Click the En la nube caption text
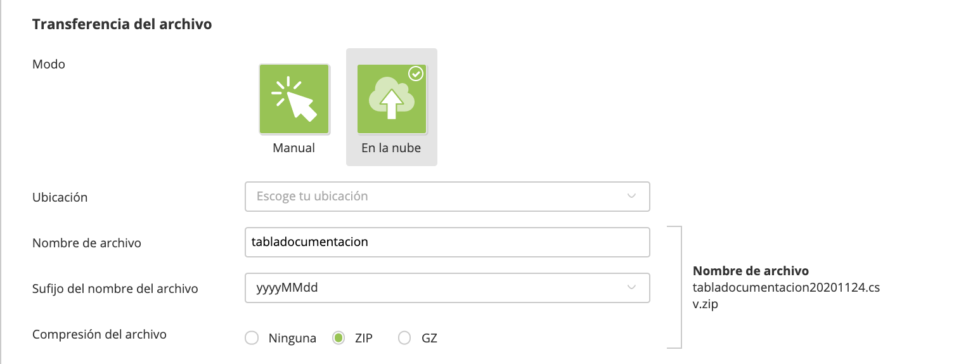The width and height of the screenshot is (980, 364). click(x=391, y=148)
